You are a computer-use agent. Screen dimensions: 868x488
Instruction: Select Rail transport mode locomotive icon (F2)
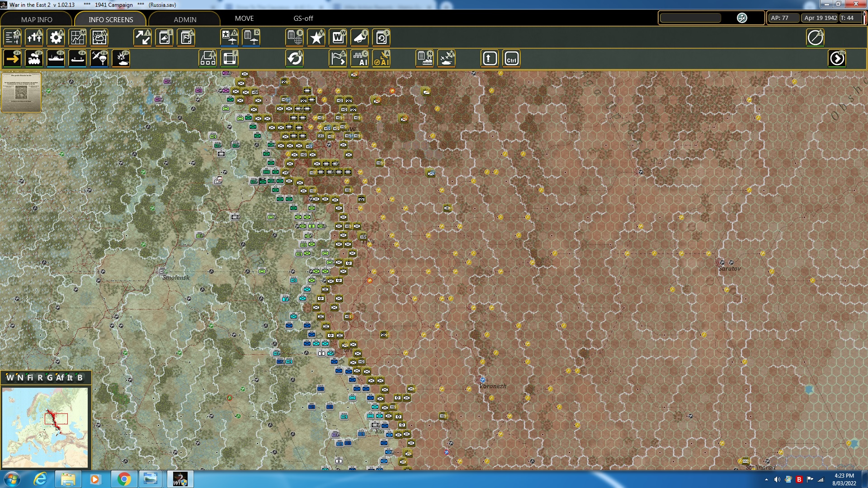click(34, 59)
